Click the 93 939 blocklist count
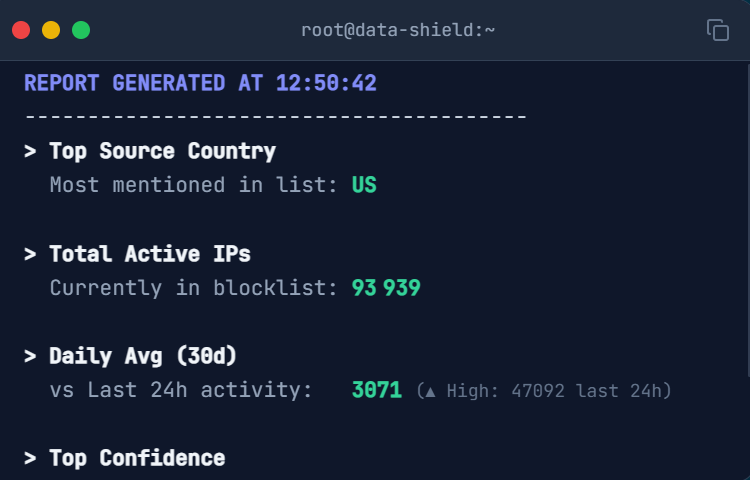This screenshot has height=480, width=750. (386, 288)
